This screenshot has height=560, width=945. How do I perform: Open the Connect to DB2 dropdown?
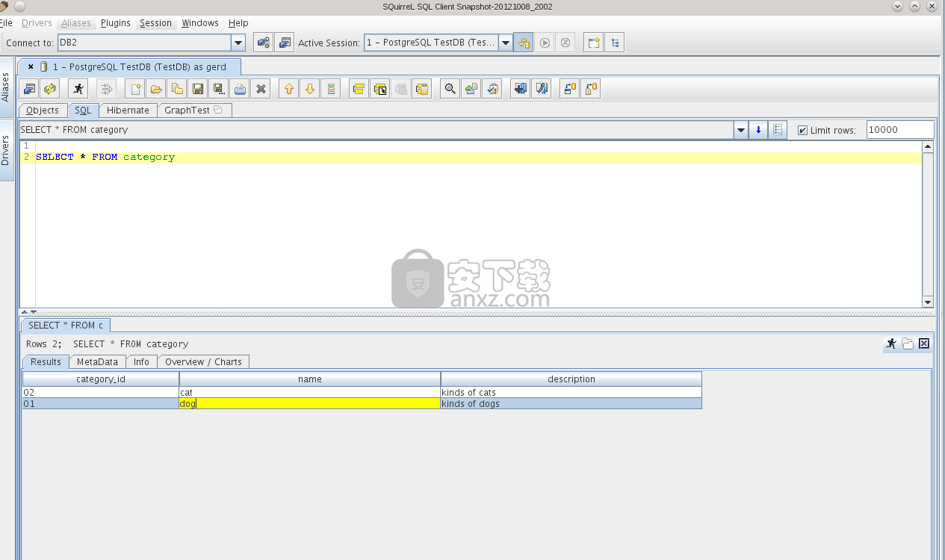click(238, 43)
